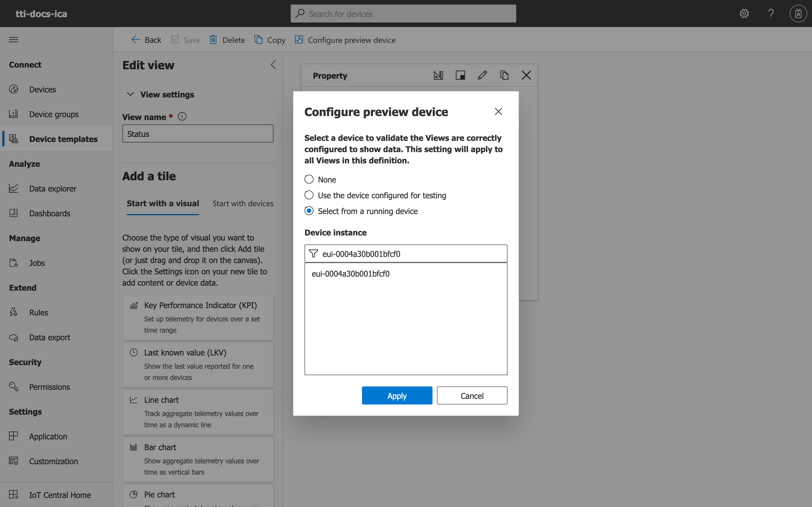
Task: Open Device templates in the sidebar
Action: coord(63,139)
